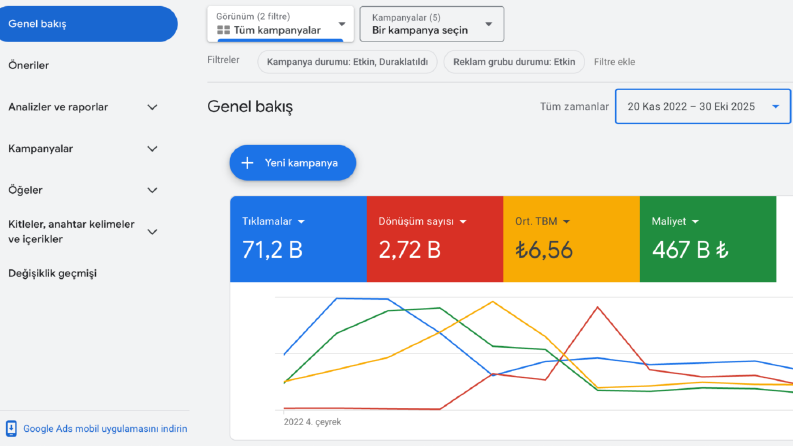The height and width of the screenshot is (446, 793).
Task: Click the Tüm zamanlar label
Action: 574,107
